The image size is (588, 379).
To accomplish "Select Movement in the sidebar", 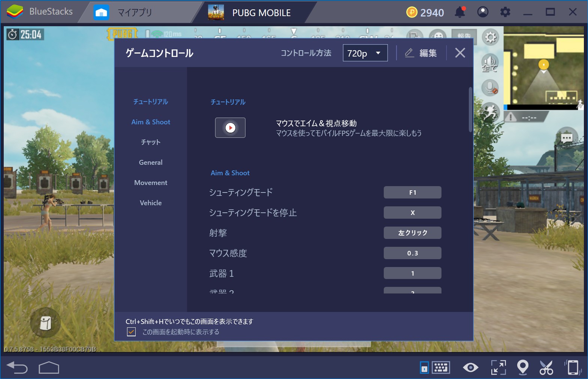I will [x=151, y=182].
